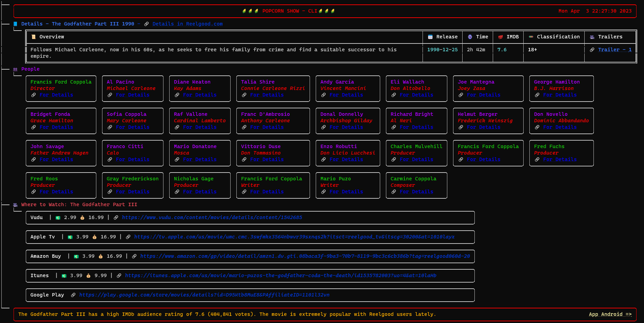The width and height of the screenshot is (644, 323).
Task: Follow For Details link for Joe Mantegna
Action: click(484, 95)
